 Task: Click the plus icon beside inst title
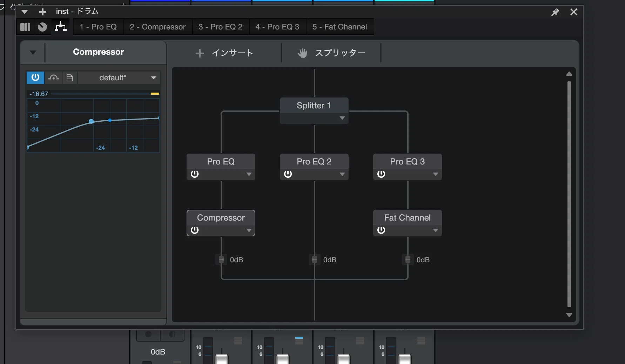[x=43, y=12]
